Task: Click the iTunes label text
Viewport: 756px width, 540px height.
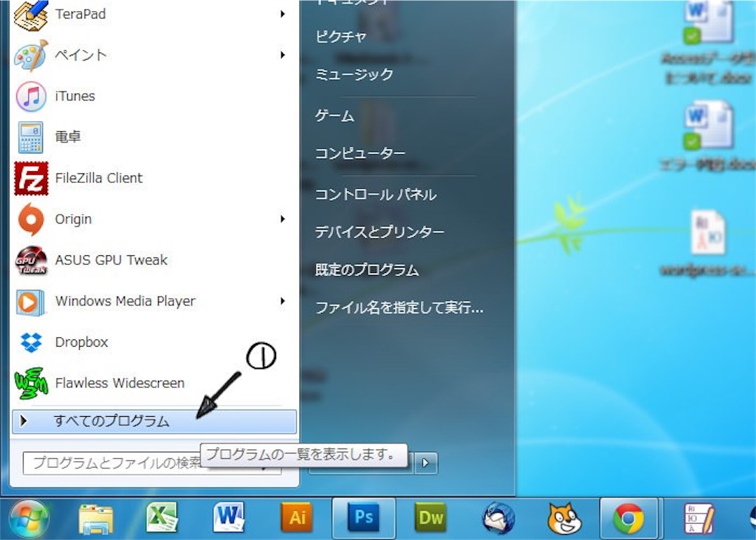Action: [x=75, y=97]
